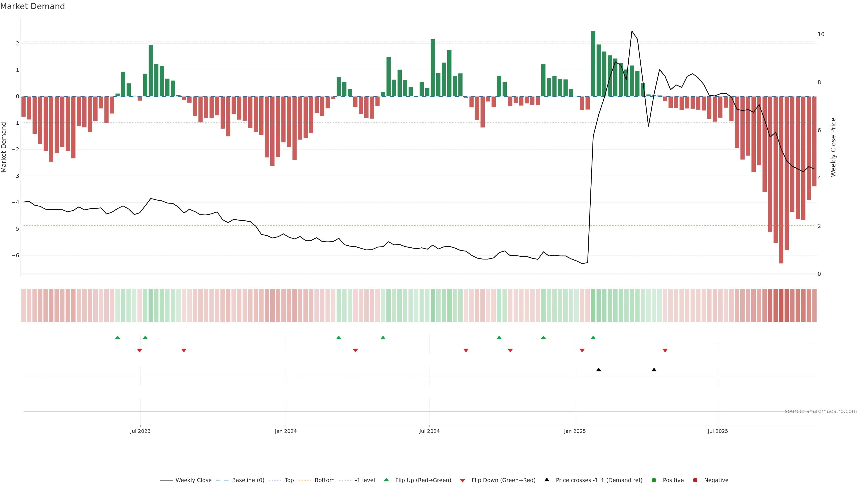Click the second black price-cross triangle marker
This screenshot has width=868, height=488.
pos(654,370)
